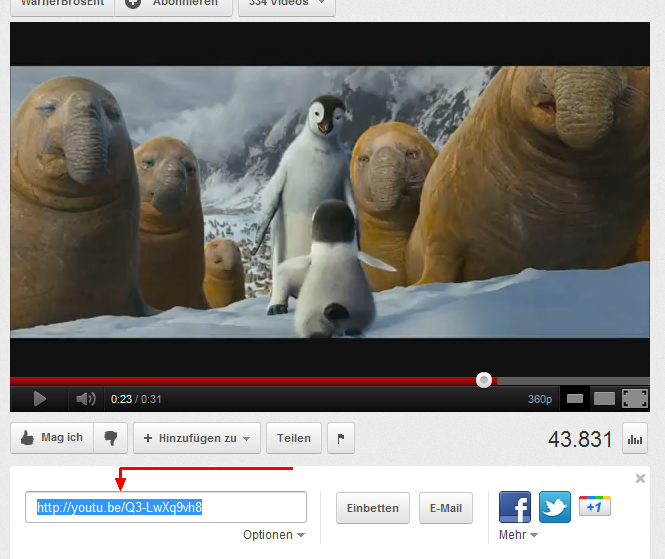Expand the Optionen dropdown
Screen dimensions: 665x559
click(x=274, y=535)
